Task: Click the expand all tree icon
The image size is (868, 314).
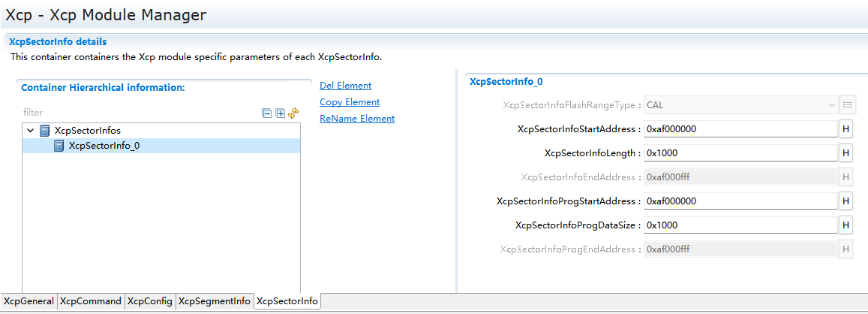Action: point(280,113)
